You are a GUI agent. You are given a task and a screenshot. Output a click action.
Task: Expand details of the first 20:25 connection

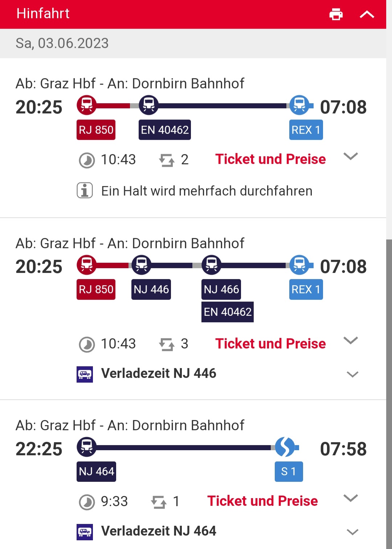pos(351,156)
